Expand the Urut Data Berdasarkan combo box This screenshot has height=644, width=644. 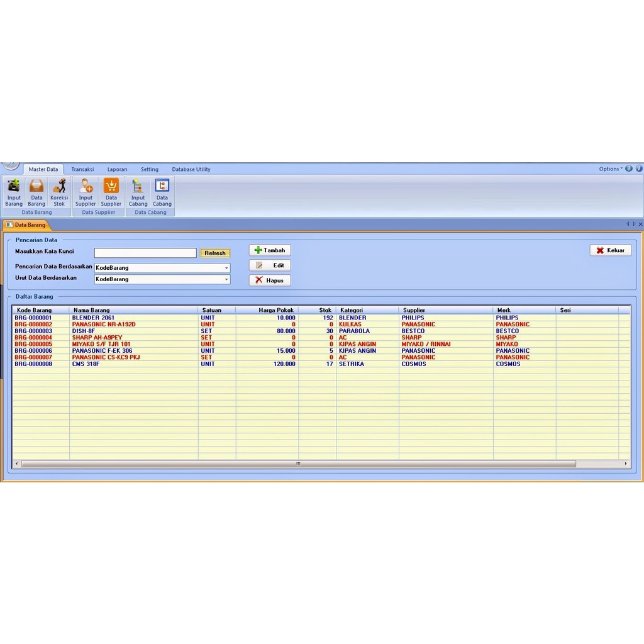coord(226,279)
